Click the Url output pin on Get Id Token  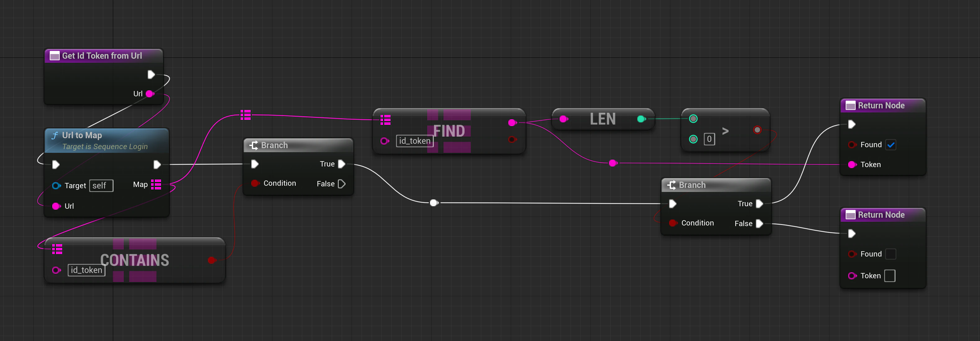150,93
